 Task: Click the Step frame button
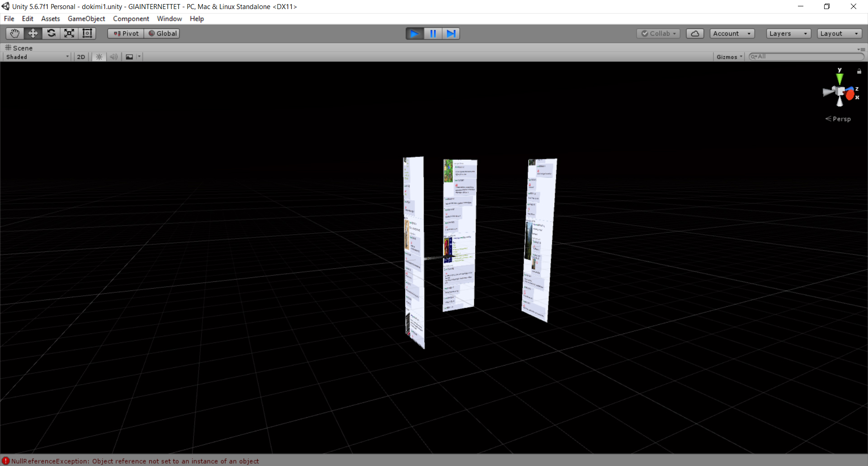[x=451, y=33]
